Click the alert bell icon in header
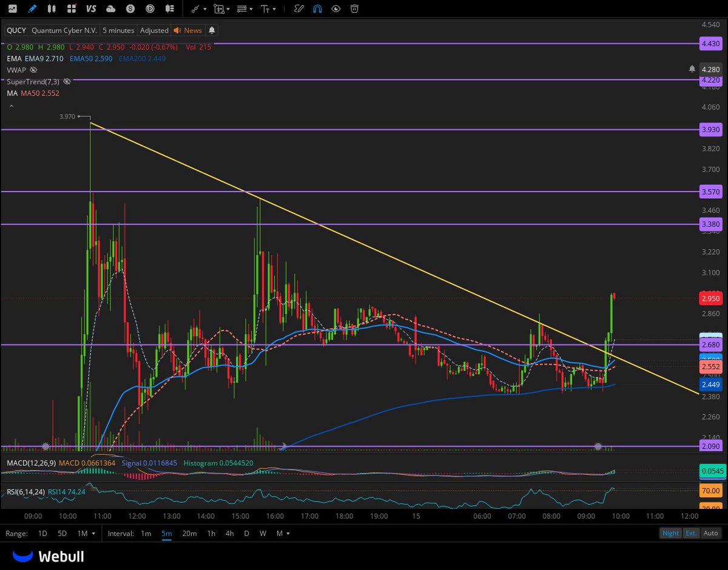728x570 pixels. [x=212, y=30]
